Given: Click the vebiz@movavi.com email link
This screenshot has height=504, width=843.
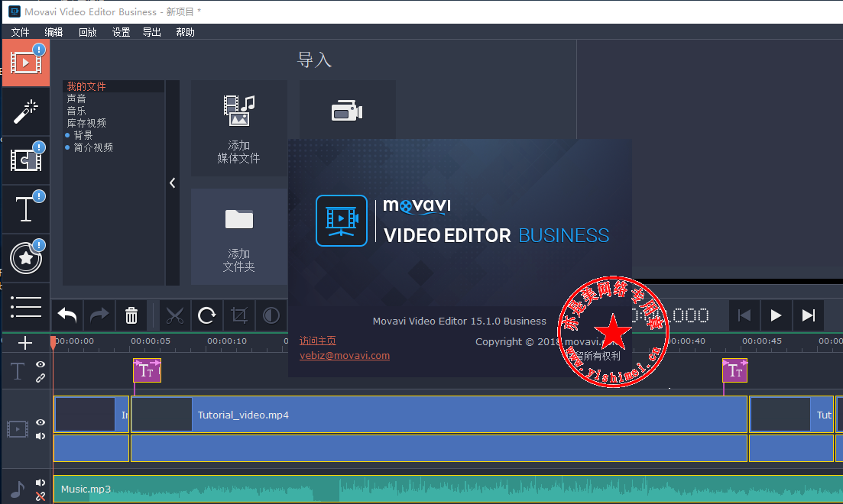Looking at the screenshot, I should tap(345, 356).
